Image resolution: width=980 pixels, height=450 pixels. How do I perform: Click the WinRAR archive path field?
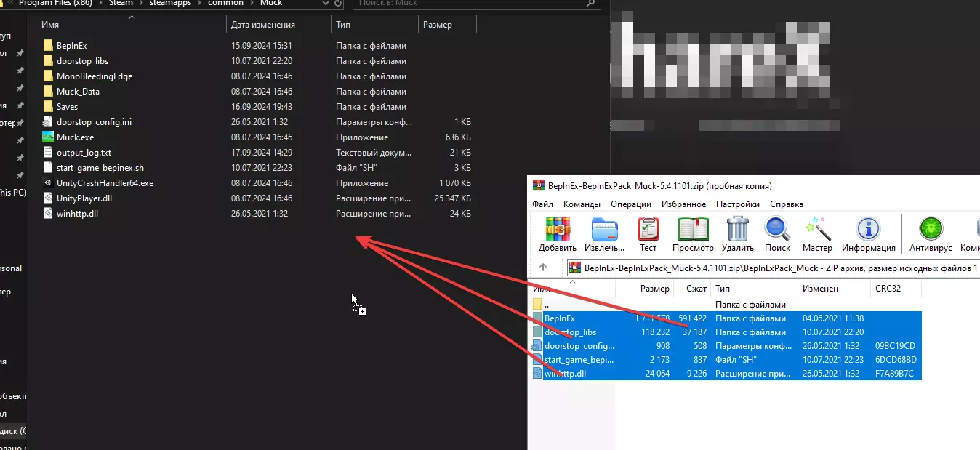tap(772, 268)
